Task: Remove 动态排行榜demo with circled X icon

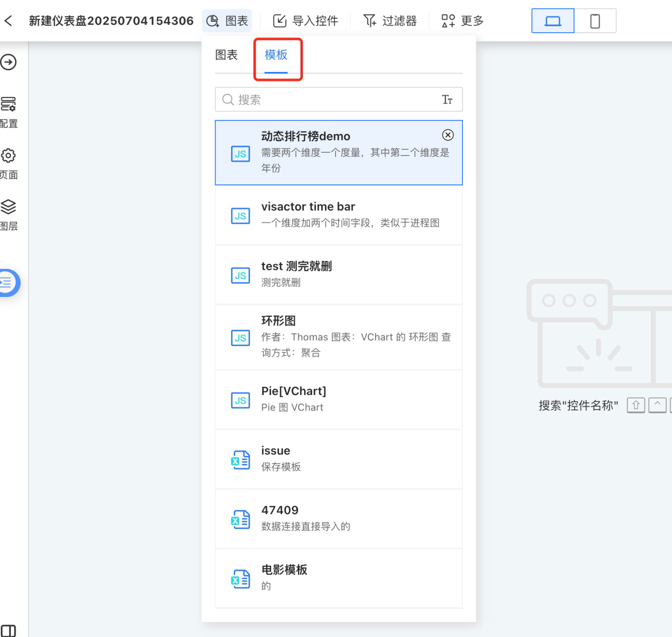Action: [448, 135]
